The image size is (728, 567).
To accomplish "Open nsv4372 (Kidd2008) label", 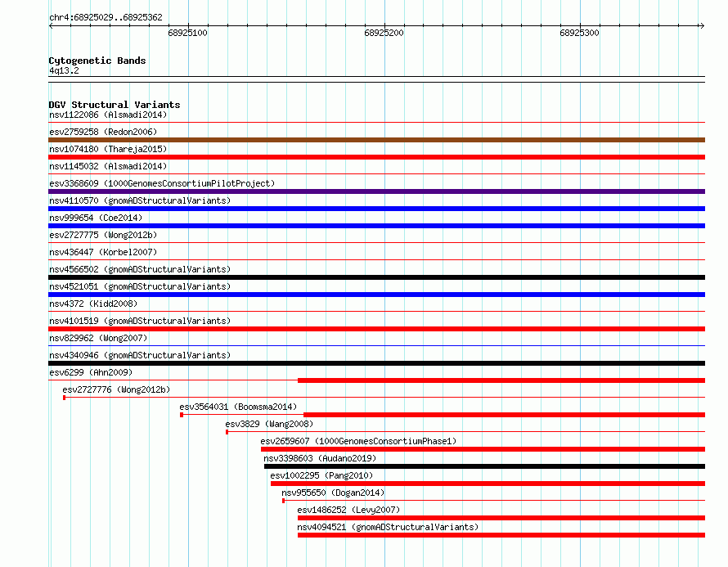I will click(93, 304).
